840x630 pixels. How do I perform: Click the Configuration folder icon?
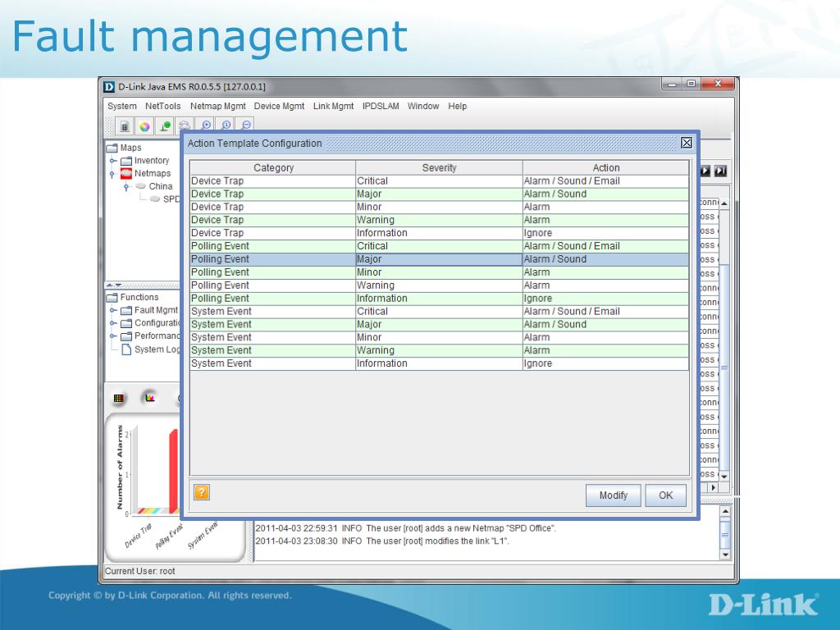click(x=126, y=323)
